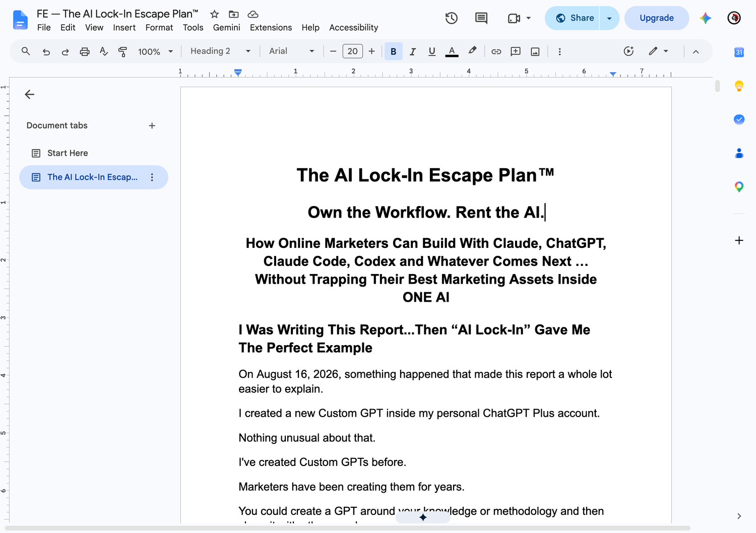Open Google Maps side panel

click(x=739, y=187)
